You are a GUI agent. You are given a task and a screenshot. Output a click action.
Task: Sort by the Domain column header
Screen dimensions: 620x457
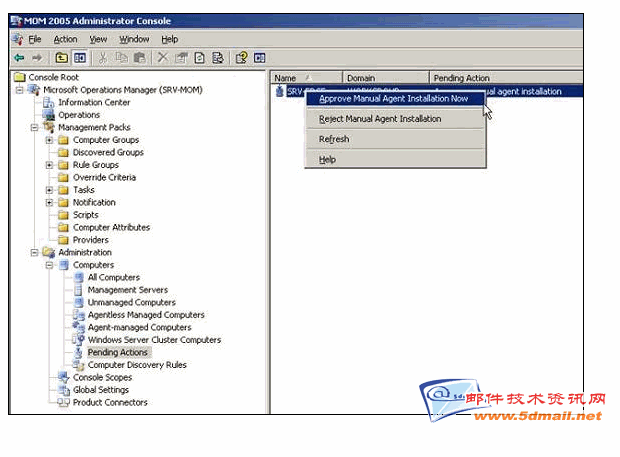click(386, 78)
